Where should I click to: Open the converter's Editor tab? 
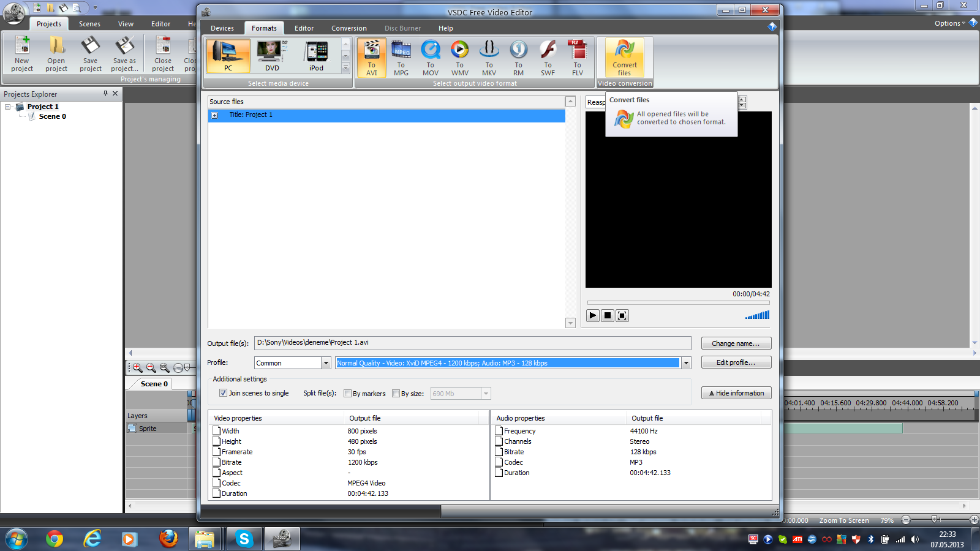[x=304, y=28]
